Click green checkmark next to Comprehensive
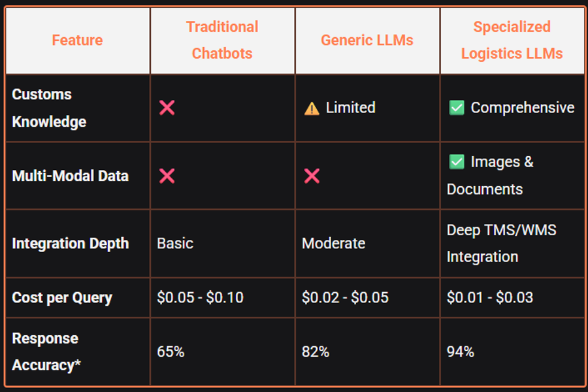This screenshot has width=588, height=392. tap(457, 108)
